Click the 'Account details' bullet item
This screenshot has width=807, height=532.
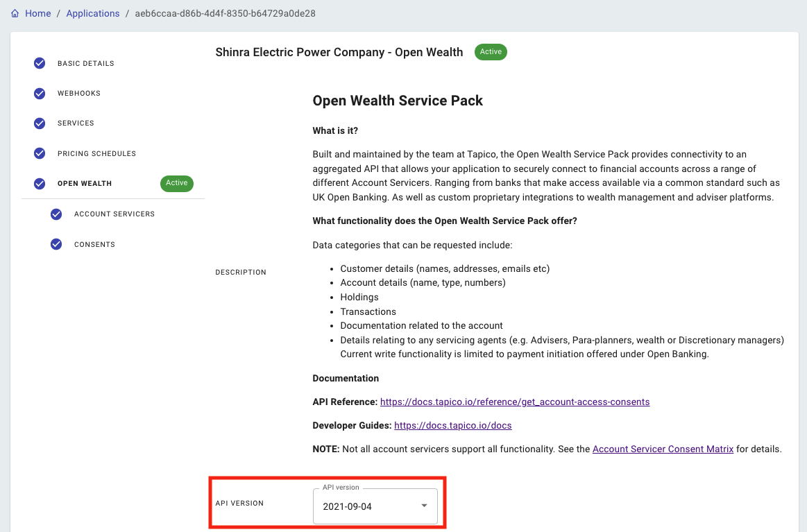coord(423,282)
